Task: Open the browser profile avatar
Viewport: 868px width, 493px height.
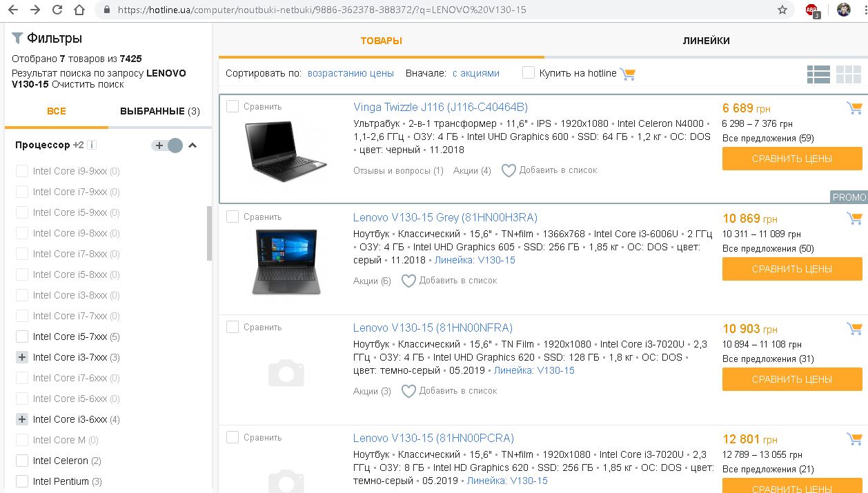Action: tap(843, 10)
